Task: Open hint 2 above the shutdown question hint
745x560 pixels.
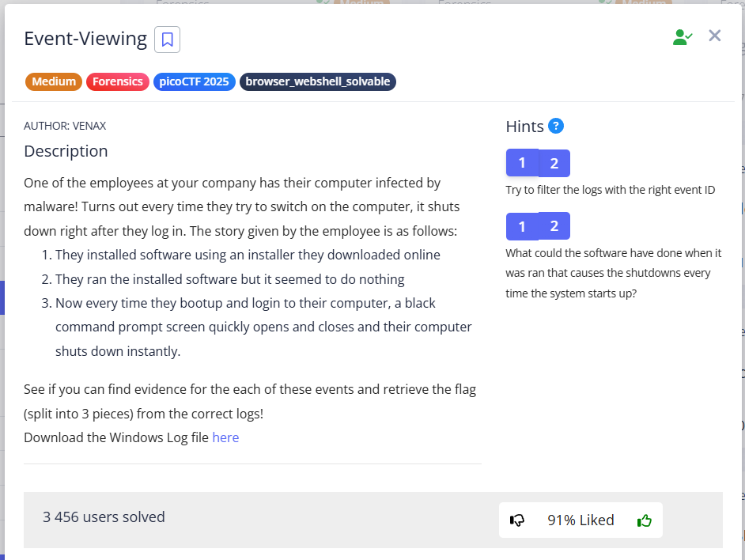Action: [x=554, y=226]
